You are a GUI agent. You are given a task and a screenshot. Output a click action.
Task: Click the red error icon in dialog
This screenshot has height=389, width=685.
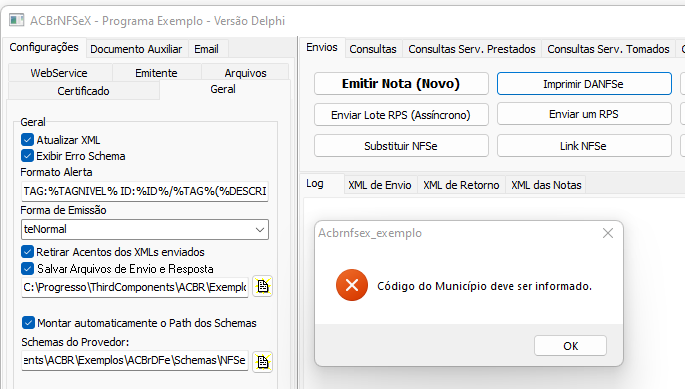(352, 285)
